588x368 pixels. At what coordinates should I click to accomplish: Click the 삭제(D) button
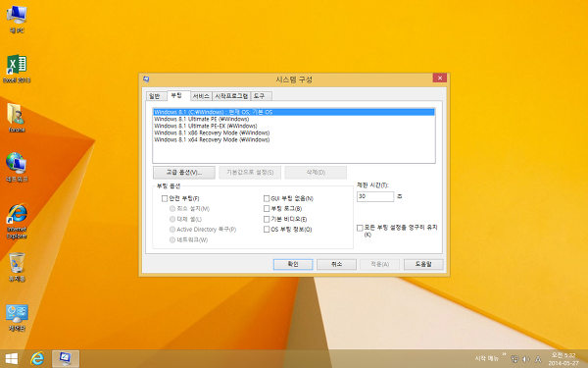[x=316, y=173]
